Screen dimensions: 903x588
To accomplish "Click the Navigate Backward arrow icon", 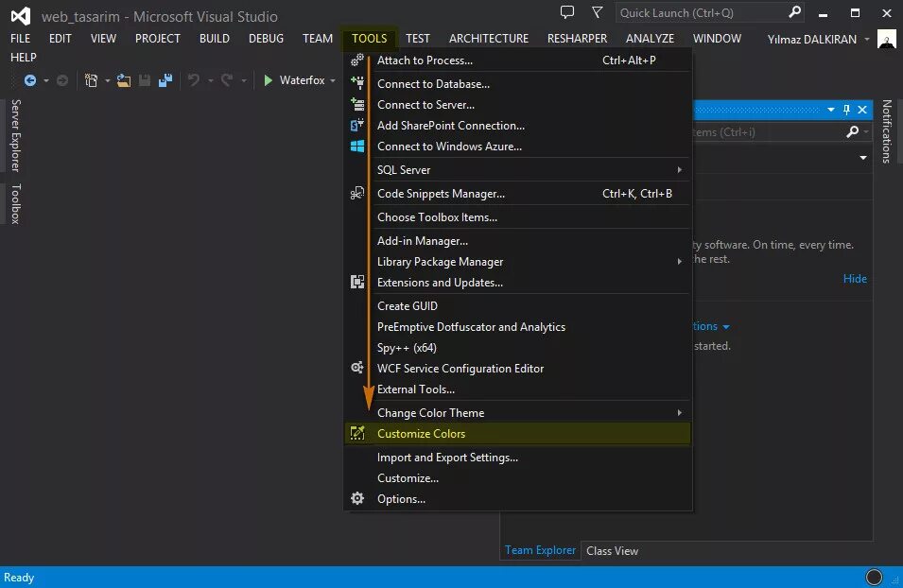I will [30, 80].
